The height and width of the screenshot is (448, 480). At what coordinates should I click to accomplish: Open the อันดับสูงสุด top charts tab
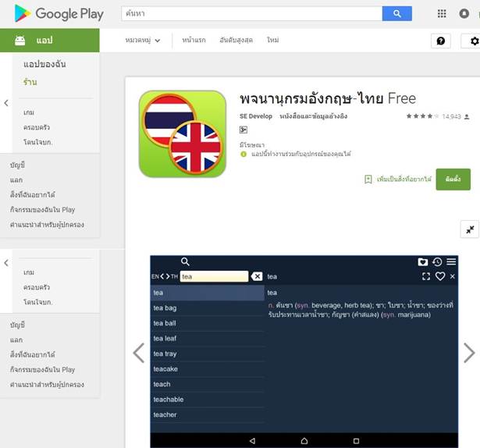(236, 40)
